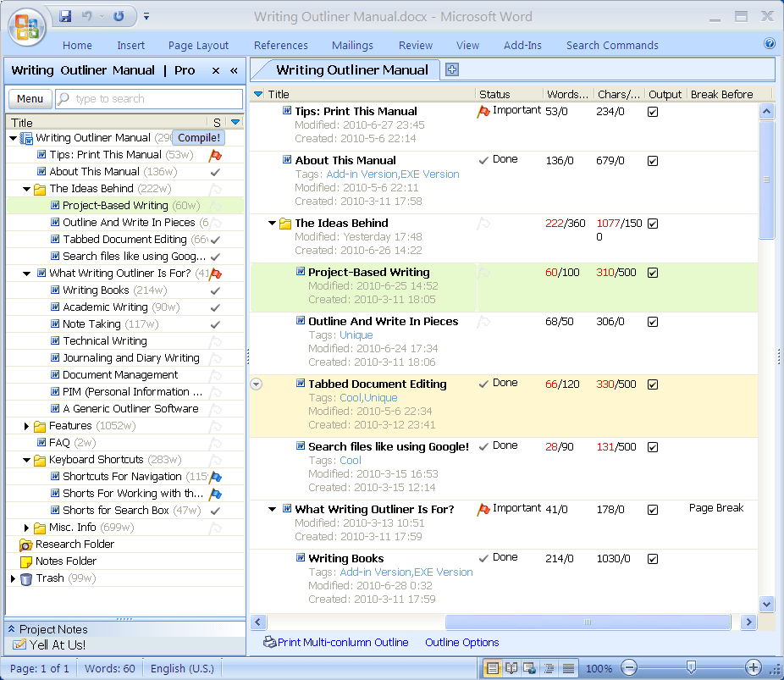Click the Microsoft Office button
Viewport: 784px width, 680px height.
click(27, 25)
